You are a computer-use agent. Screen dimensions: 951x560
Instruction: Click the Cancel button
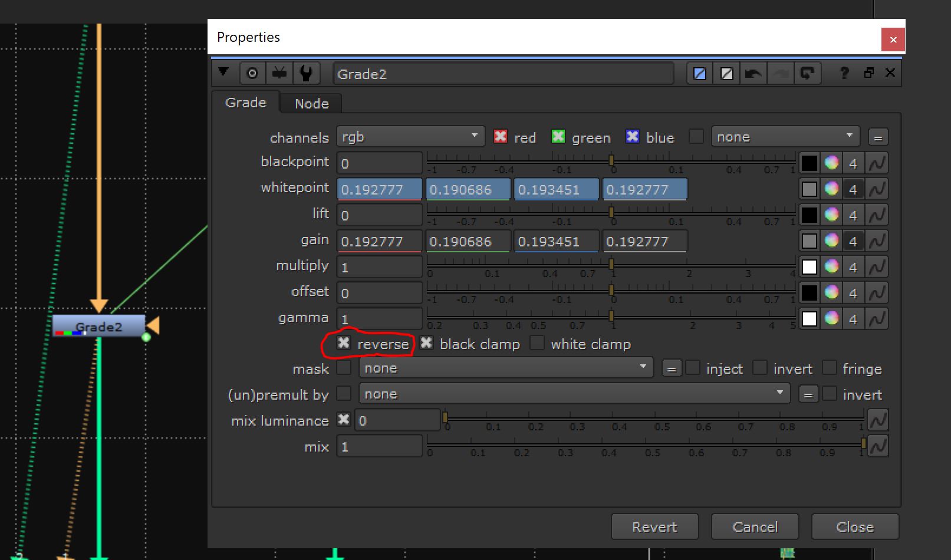pyautogui.click(x=755, y=526)
